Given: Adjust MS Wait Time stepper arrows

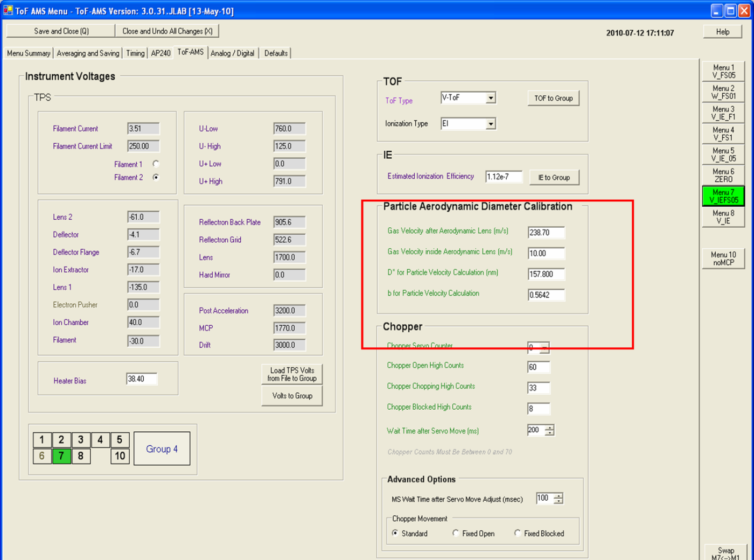Looking at the screenshot, I should click(x=558, y=499).
